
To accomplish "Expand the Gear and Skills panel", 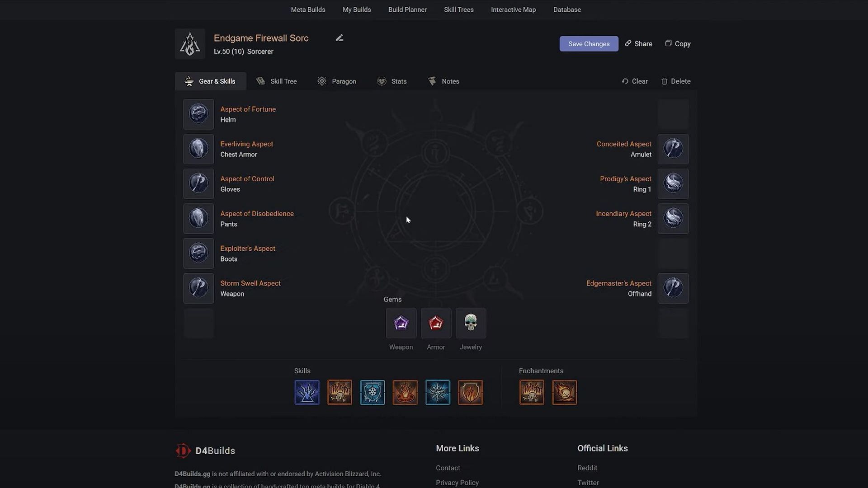I will click(x=210, y=80).
